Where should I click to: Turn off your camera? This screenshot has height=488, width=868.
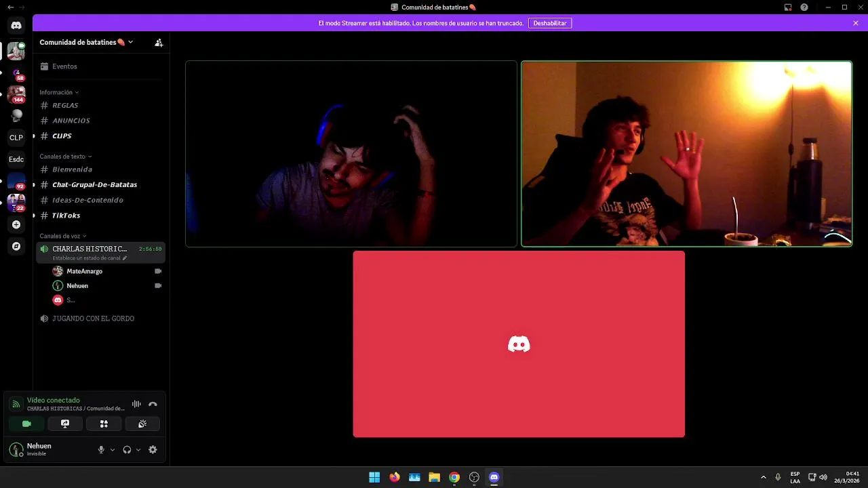26,424
